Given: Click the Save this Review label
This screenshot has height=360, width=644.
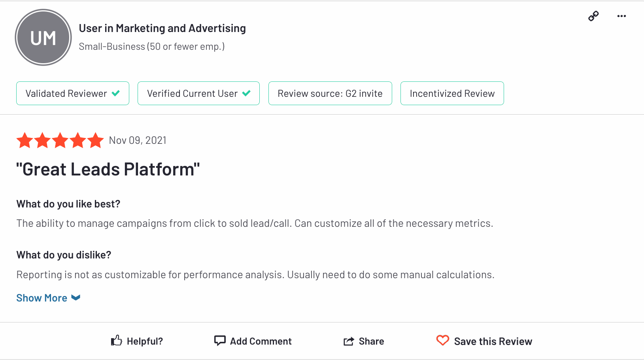Looking at the screenshot, I should tap(493, 341).
